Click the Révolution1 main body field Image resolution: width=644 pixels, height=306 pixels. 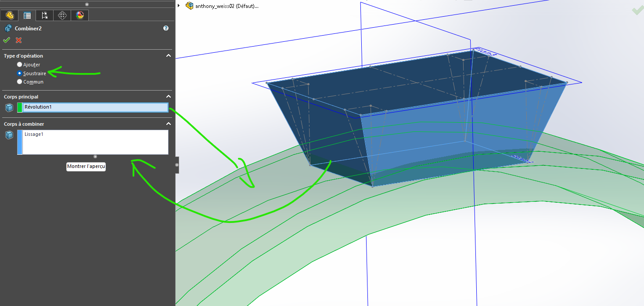click(95, 107)
